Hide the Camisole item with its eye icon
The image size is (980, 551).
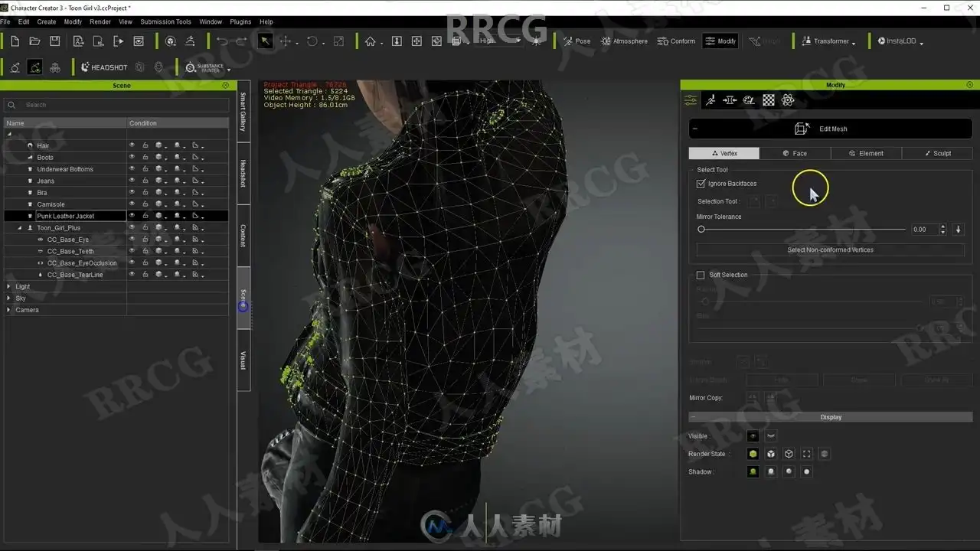pos(132,204)
